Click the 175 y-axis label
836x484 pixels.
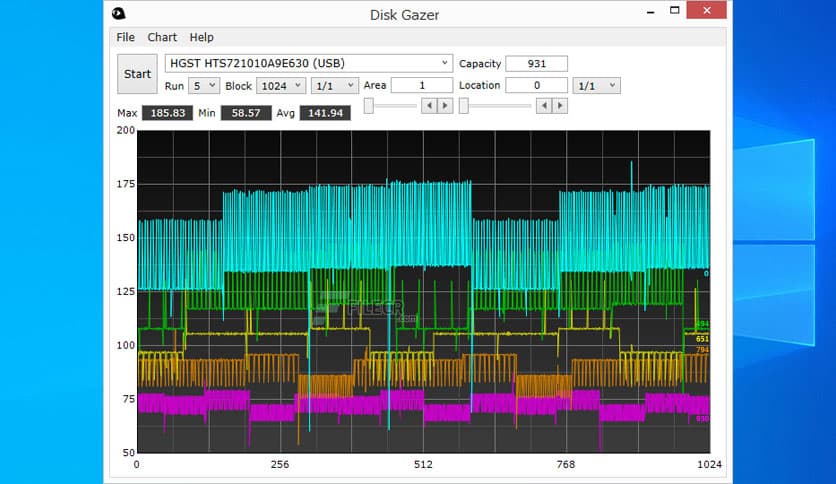126,184
